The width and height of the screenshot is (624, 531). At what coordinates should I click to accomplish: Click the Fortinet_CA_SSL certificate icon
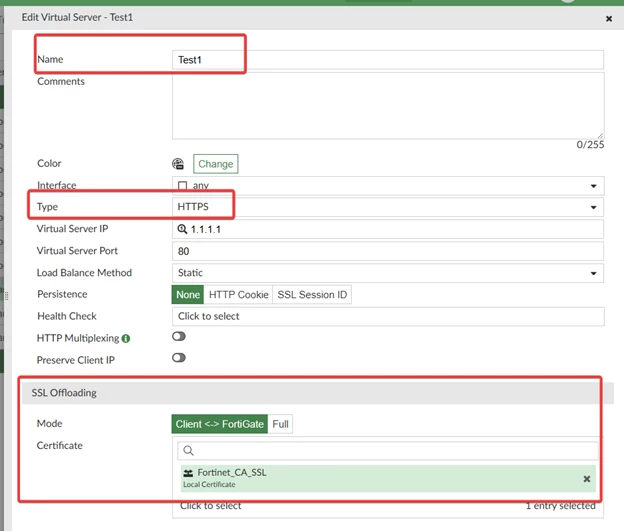click(188, 473)
